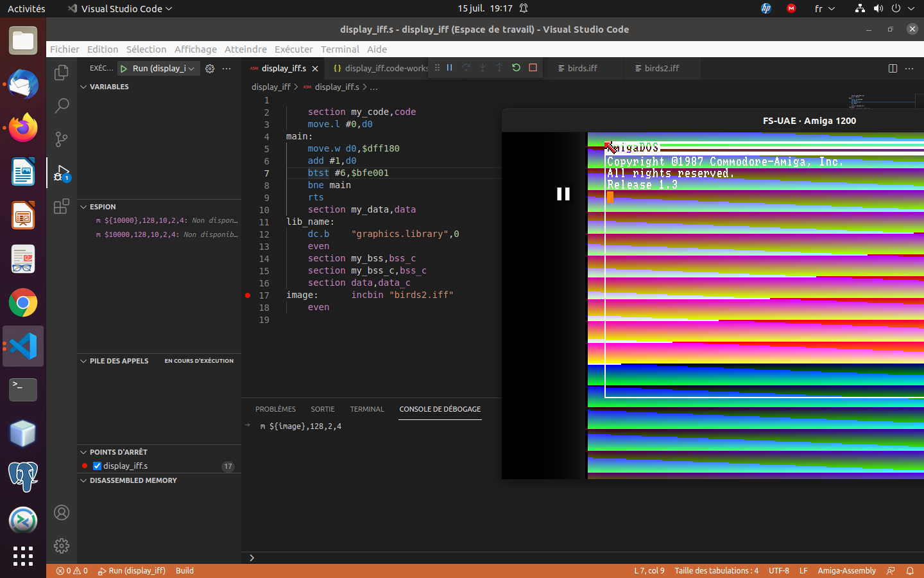Open pgAdmin elephant icon in dock
Screen dimensions: 924x578
tap(23, 477)
